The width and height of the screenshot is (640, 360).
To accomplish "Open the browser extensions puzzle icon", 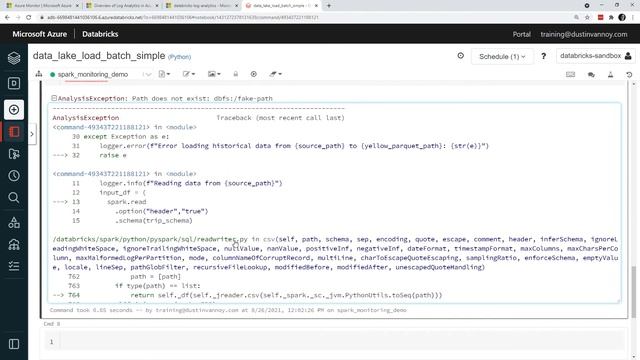I will click(611, 18).
